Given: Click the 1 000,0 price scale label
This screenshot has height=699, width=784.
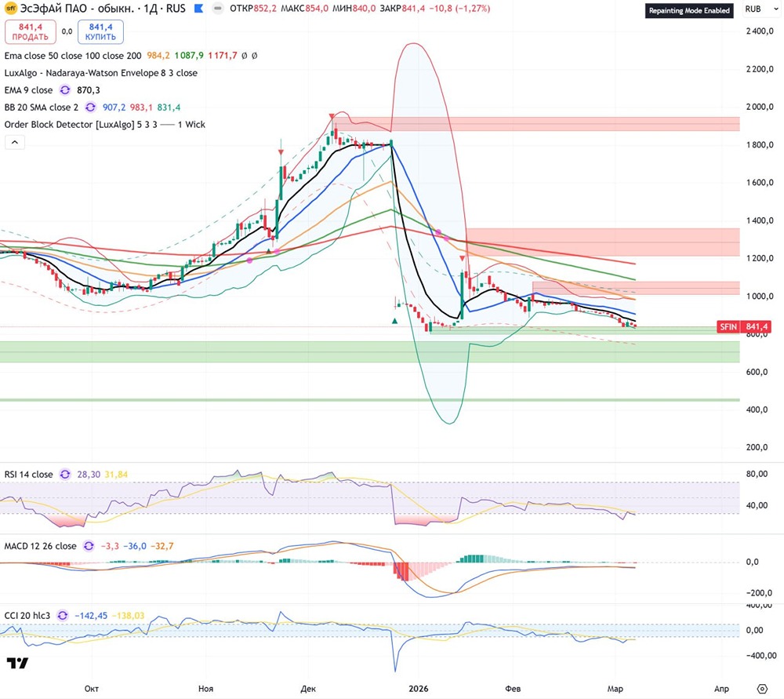Looking at the screenshot, I should pos(760,297).
